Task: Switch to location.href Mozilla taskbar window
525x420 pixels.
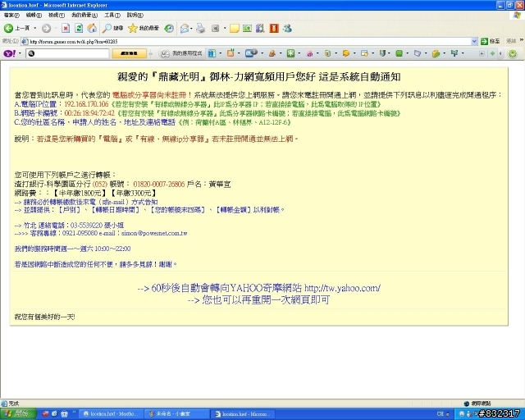Action: point(112,414)
